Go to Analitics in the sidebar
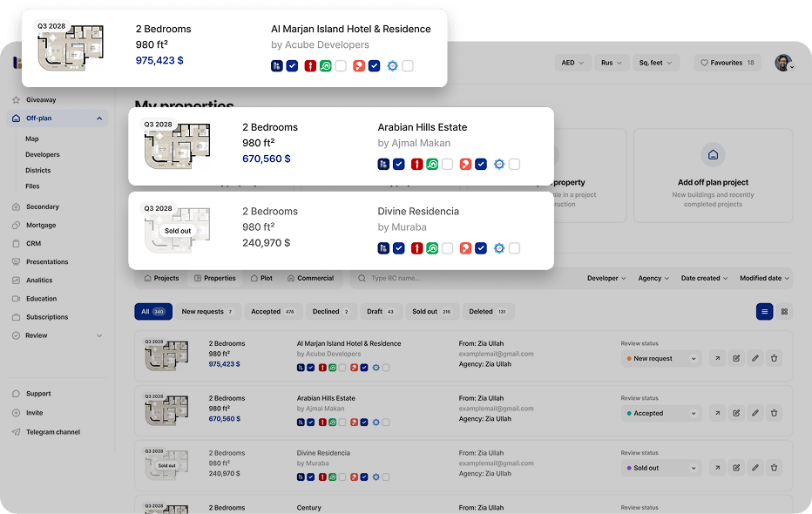The height and width of the screenshot is (514, 812). click(x=39, y=280)
